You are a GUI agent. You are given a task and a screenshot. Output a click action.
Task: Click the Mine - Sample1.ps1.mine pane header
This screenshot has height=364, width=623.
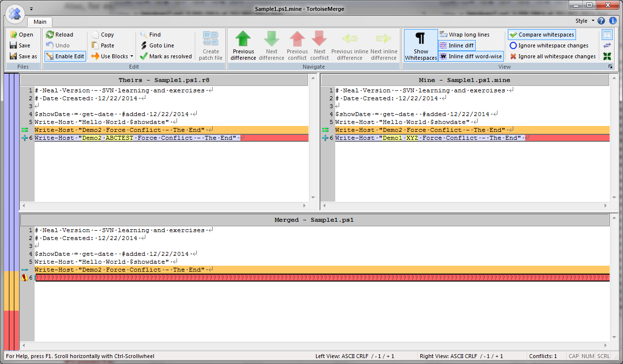point(465,80)
